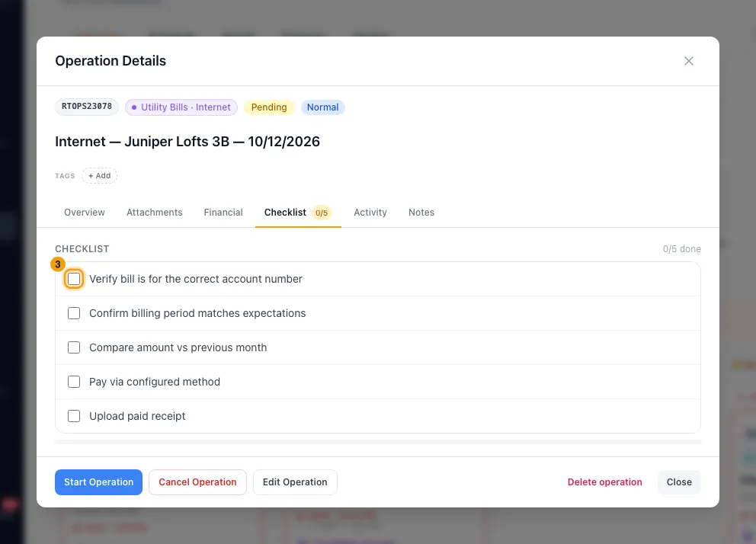
Task: Click the Utility Bills · Internet category badge
Action: tap(181, 107)
